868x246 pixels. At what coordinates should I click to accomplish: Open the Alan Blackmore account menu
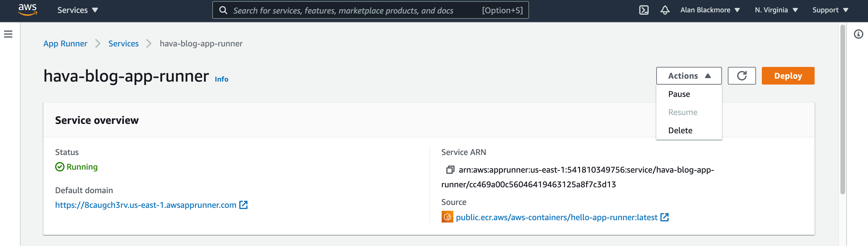[x=710, y=10]
